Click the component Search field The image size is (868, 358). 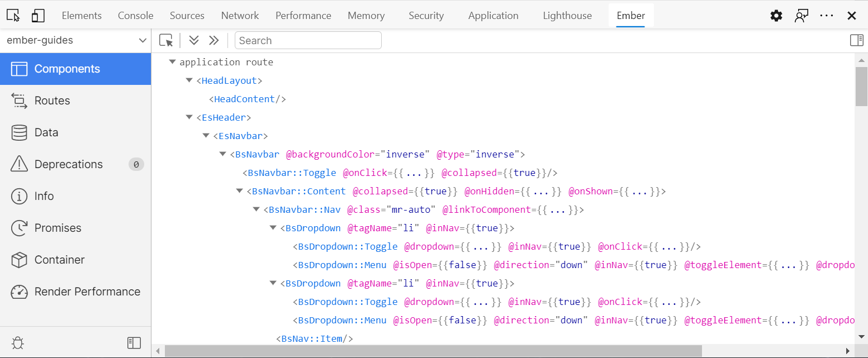[x=308, y=40]
